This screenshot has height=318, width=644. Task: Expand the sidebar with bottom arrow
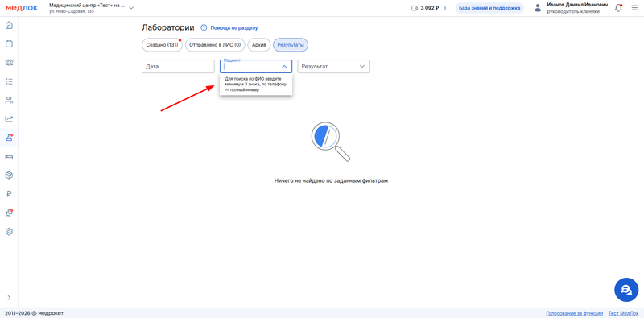(9, 297)
